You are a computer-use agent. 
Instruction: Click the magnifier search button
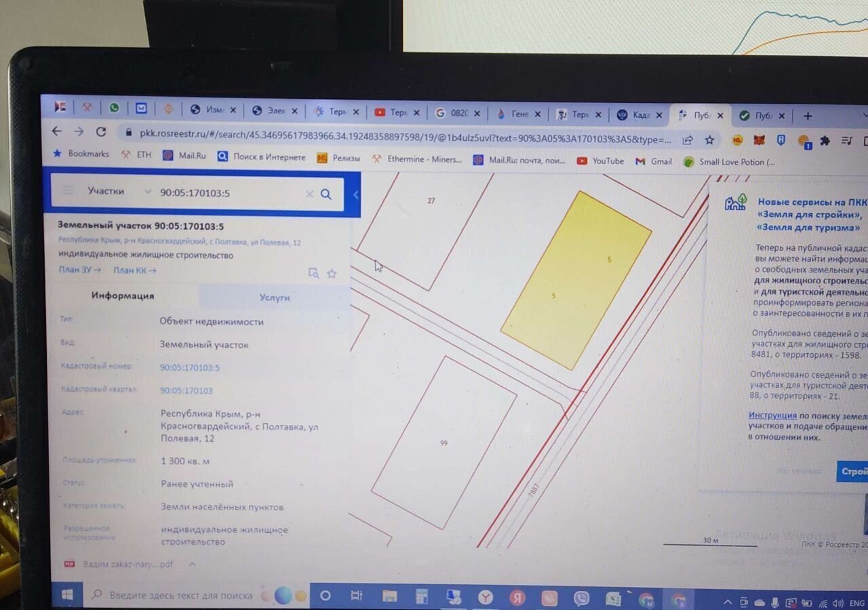click(326, 194)
